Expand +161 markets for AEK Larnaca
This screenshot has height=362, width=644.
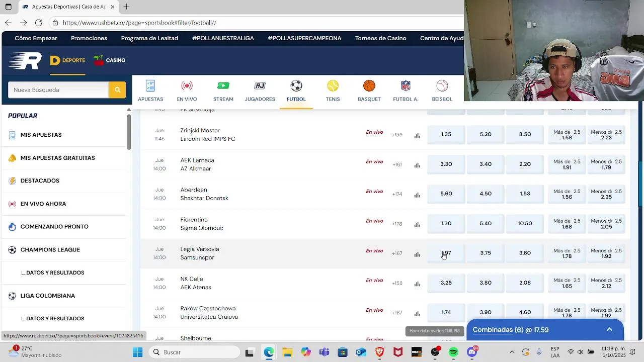click(x=397, y=164)
